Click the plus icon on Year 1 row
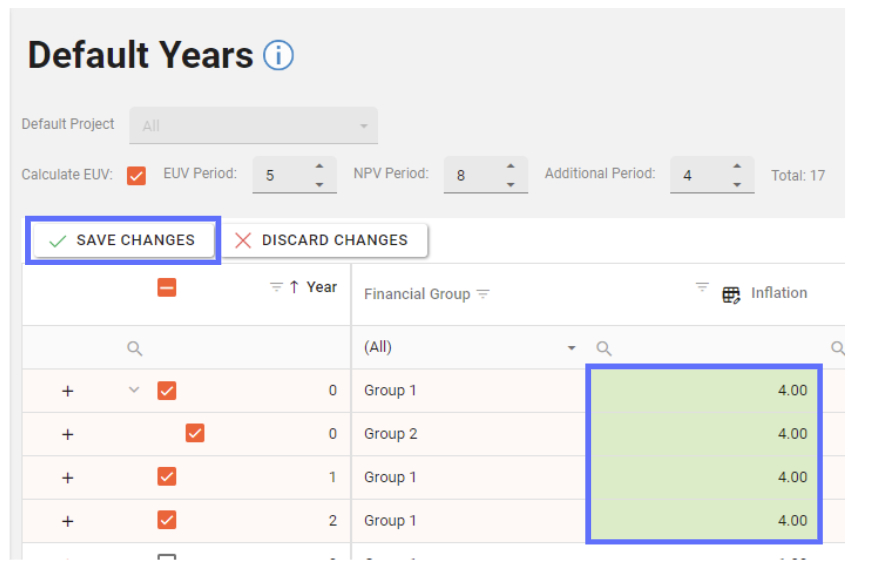The width and height of the screenshot is (869, 582). (68, 478)
